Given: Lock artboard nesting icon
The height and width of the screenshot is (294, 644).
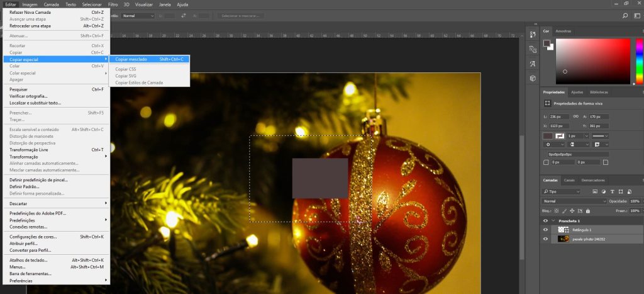Looking at the screenshot, I should click(x=580, y=211).
